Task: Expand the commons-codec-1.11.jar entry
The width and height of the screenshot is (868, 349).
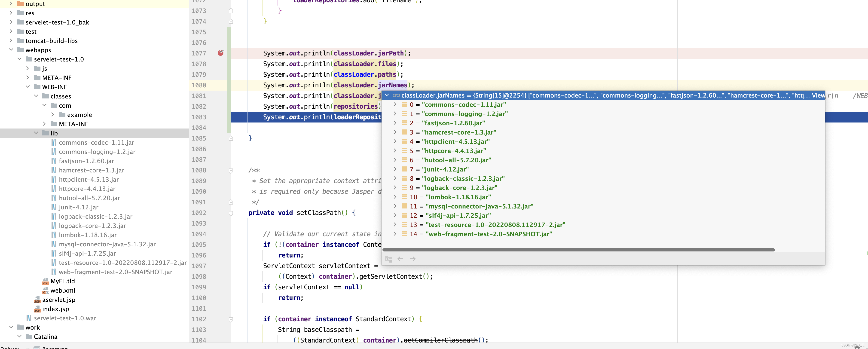Action: 394,104
